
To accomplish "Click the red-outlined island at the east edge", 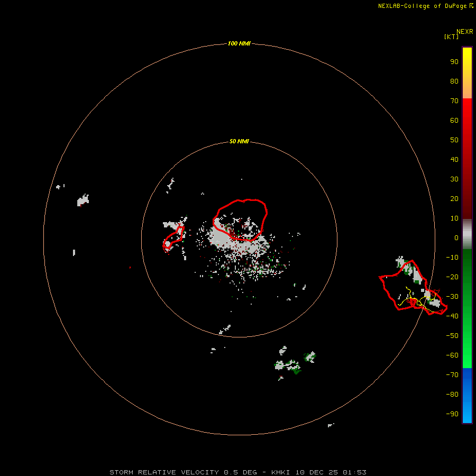I will coord(413,287).
